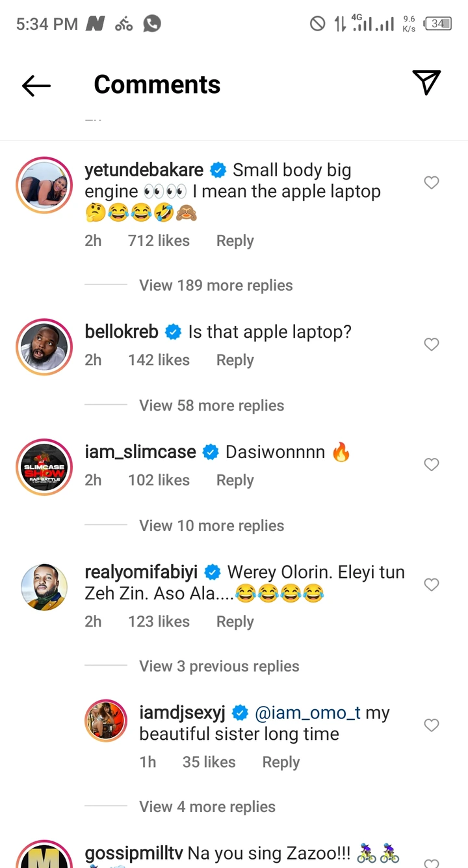This screenshot has width=468, height=868.
Task: Open the direct share paper plane icon
Action: click(426, 83)
